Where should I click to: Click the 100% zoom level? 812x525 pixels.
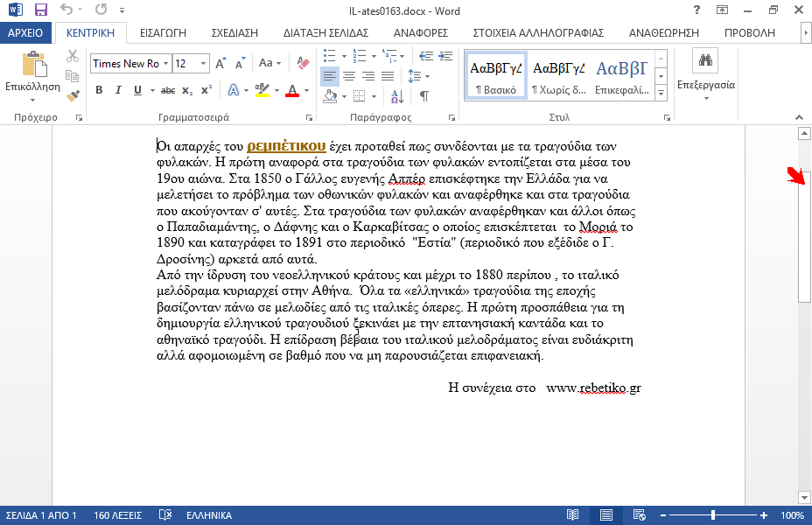tap(793, 515)
